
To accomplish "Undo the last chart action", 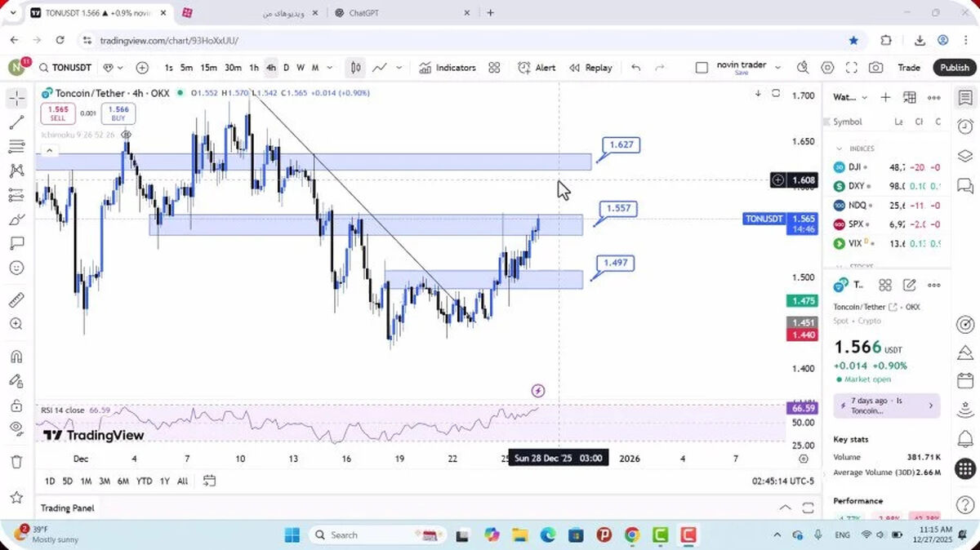I will pos(636,68).
